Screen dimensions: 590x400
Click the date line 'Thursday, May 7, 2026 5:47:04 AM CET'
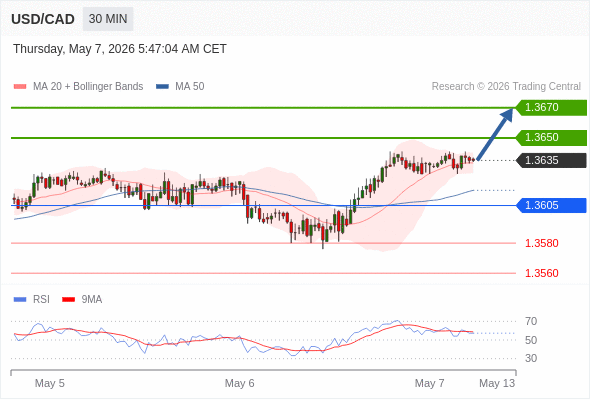[x=120, y=49]
